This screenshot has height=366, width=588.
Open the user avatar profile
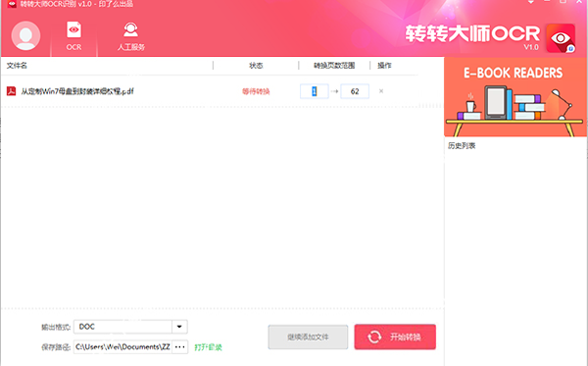pyautogui.click(x=25, y=35)
